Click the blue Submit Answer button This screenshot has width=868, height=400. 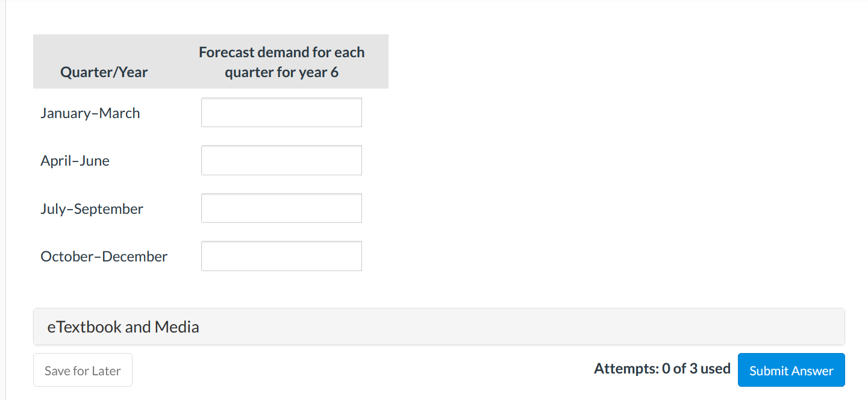pos(791,370)
